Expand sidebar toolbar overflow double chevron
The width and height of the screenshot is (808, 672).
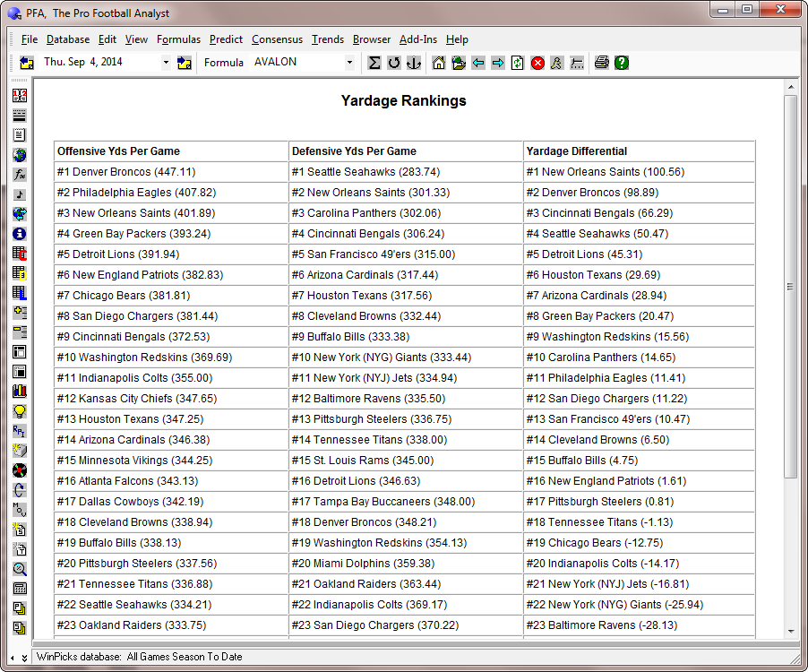coord(24,658)
